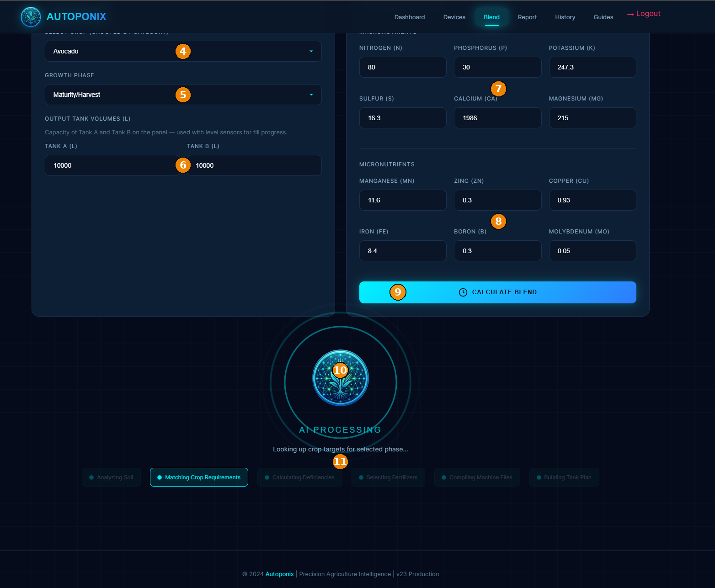Click the Magnesium (Mg) input field
Screen dimensions: 715x588
[592, 118]
